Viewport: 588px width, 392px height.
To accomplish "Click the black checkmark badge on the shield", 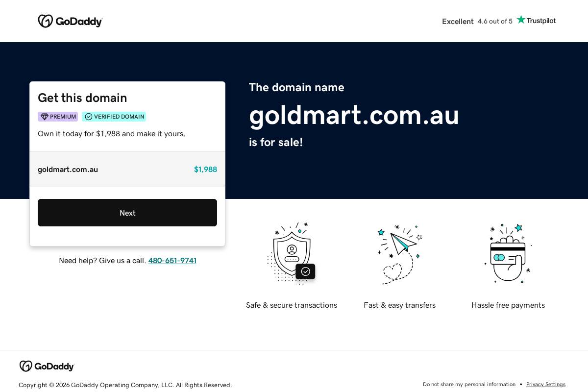I will click(x=305, y=271).
